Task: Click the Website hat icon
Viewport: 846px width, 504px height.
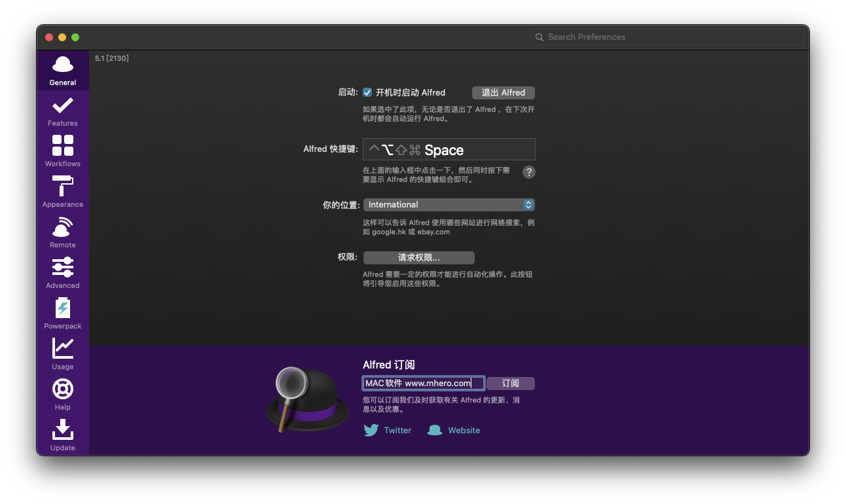Action: [x=435, y=430]
